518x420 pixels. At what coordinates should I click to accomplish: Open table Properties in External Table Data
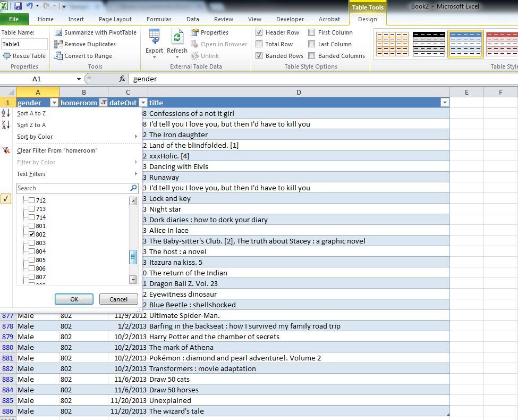coord(210,32)
